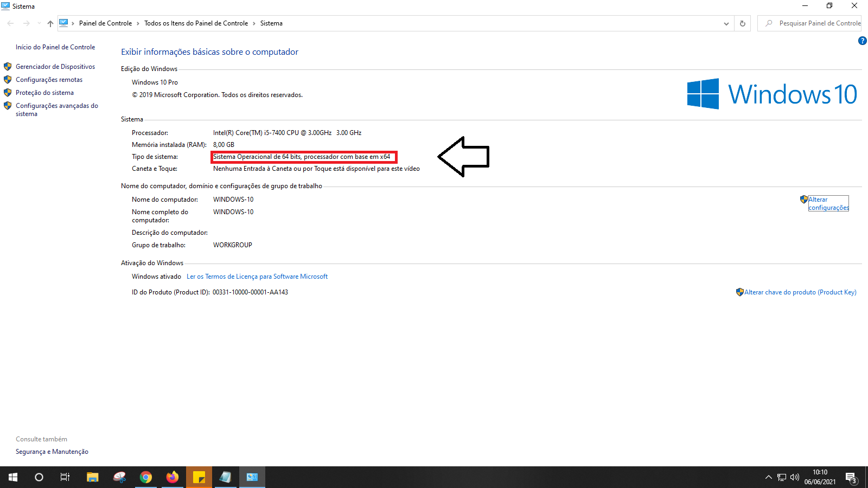Go back with the navigation arrow
This screenshot has height=488, width=868.
point(10,23)
